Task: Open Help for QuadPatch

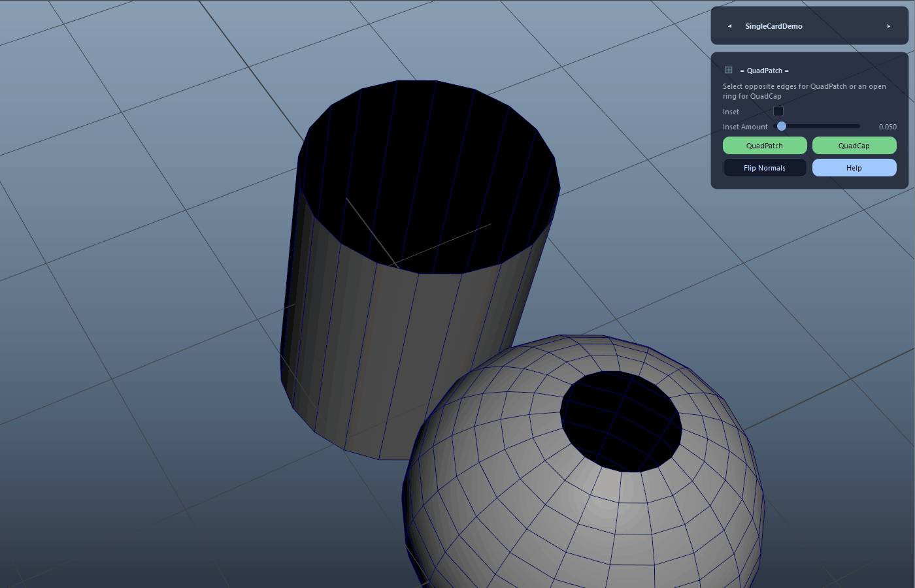Action: coord(854,168)
